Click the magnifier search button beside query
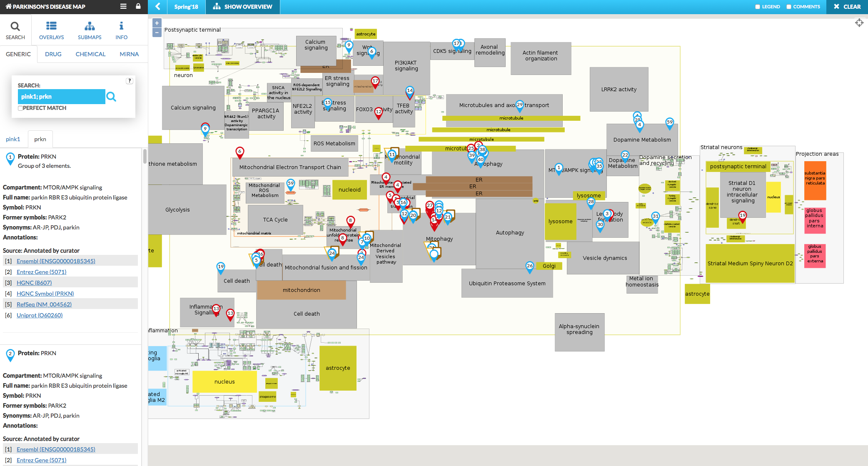868x466 pixels. [111, 97]
